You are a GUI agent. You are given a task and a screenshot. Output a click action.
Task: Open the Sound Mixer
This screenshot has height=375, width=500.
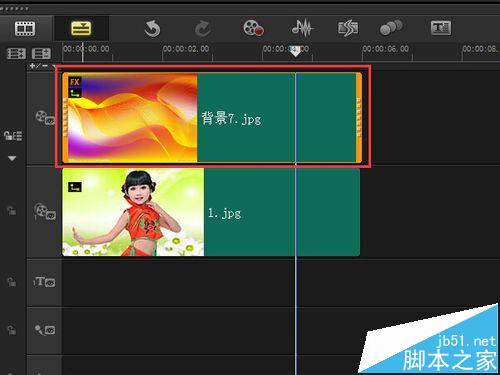[302, 28]
